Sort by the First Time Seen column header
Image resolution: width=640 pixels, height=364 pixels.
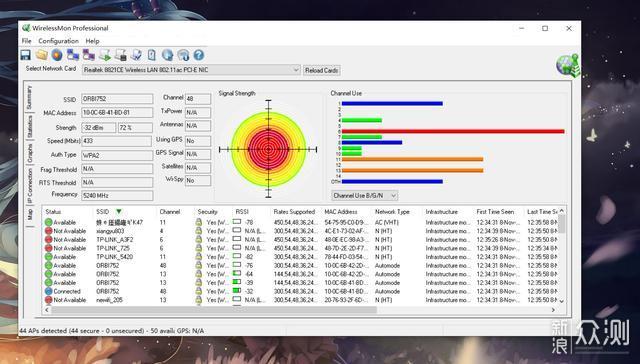coord(495,212)
